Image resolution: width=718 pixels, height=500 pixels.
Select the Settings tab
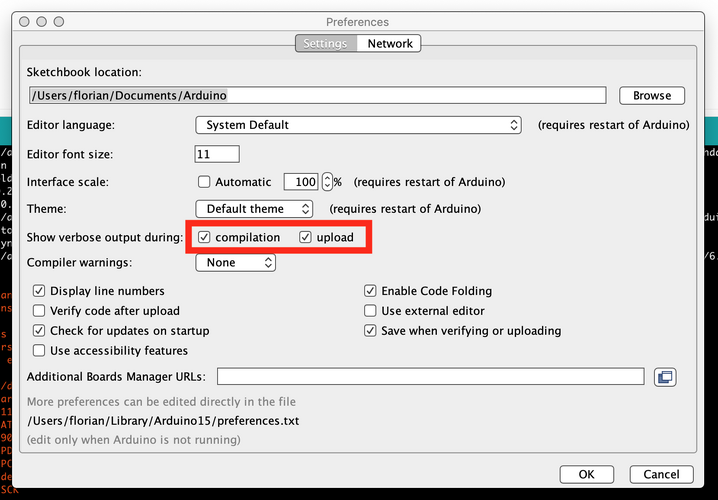coord(326,43)
